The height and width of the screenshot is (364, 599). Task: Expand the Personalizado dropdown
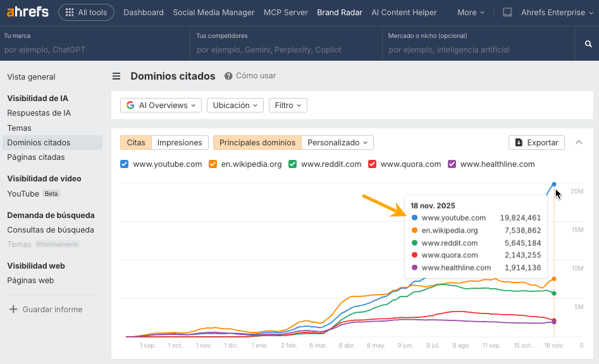(x=337, y=142)
